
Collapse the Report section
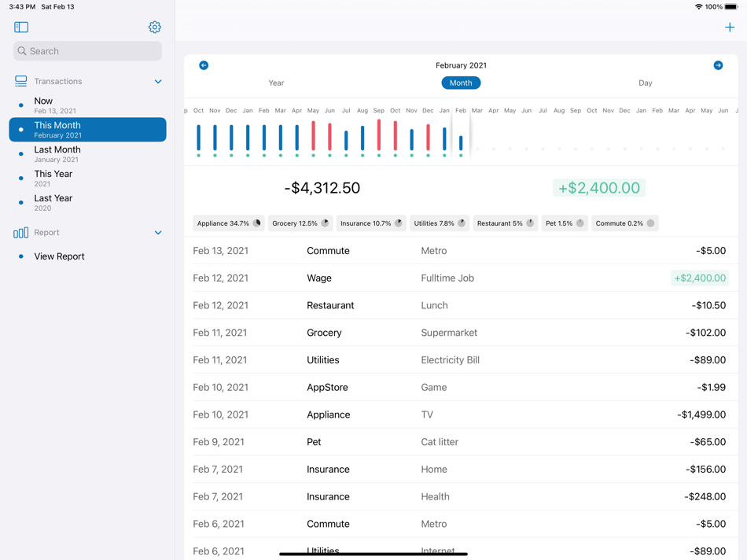[x=157, y=232]
